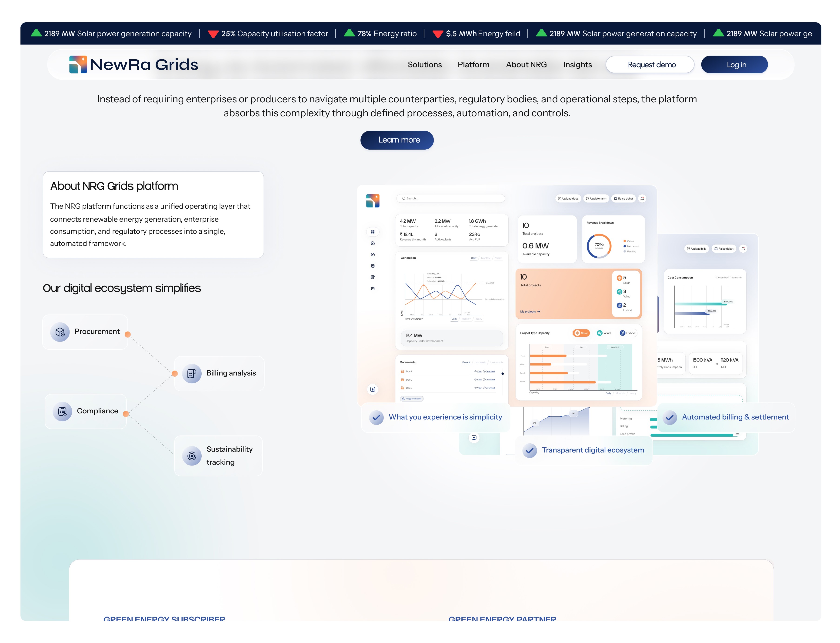This screenshot has height=643, width=840.
Task: Click the dashboard grid sidebar icon
Action: pos(373,231)
